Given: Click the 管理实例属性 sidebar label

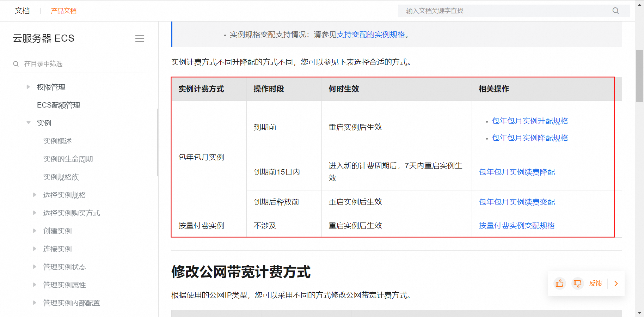Looking at the screenshot, I should tap(65, 285).
